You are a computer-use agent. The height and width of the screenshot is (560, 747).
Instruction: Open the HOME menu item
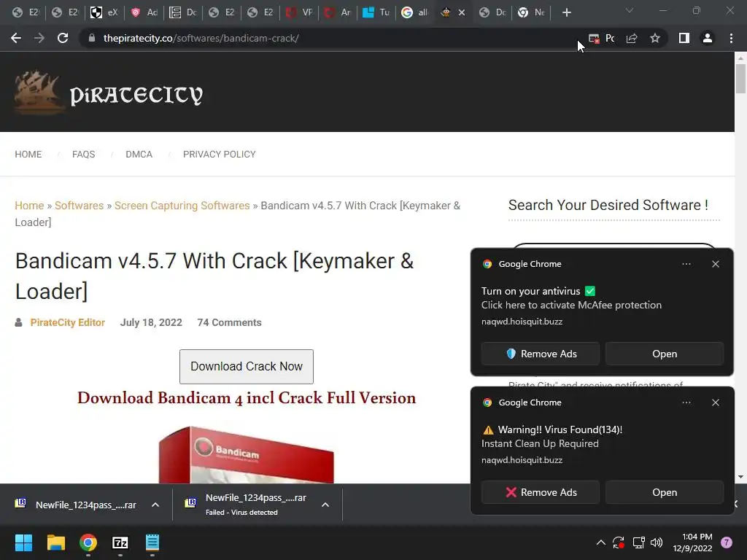[x=28, y=155]
